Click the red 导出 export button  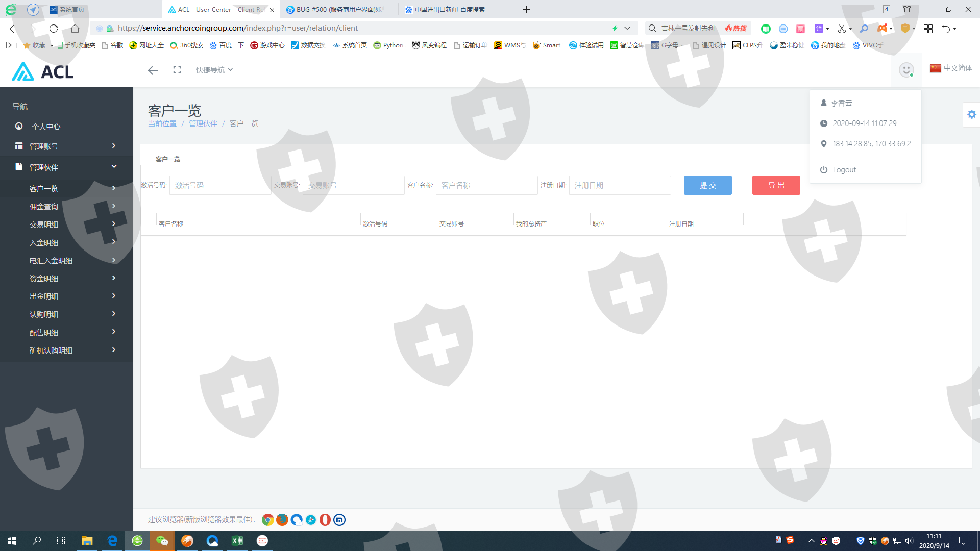point(776,185)
